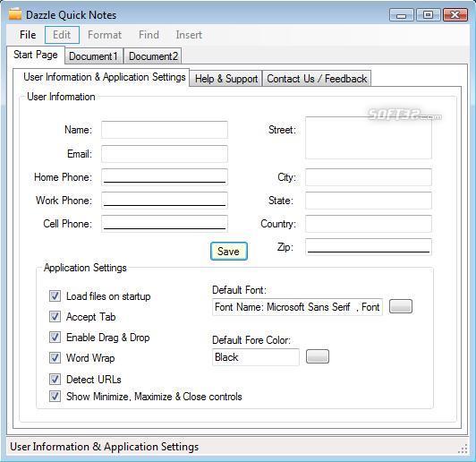This screenshot has width=476, height=462.
Task: Open the Insert menu
Action: click(189, 35)
